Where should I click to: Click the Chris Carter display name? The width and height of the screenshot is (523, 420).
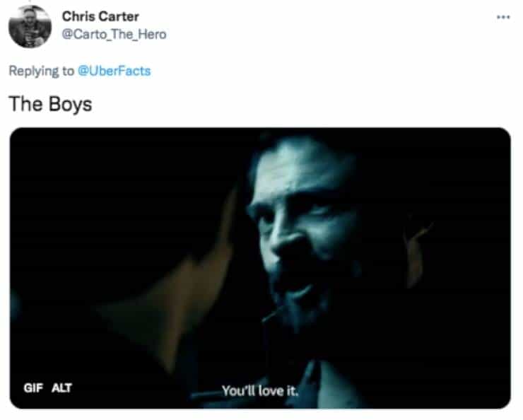tap(100, 17)
